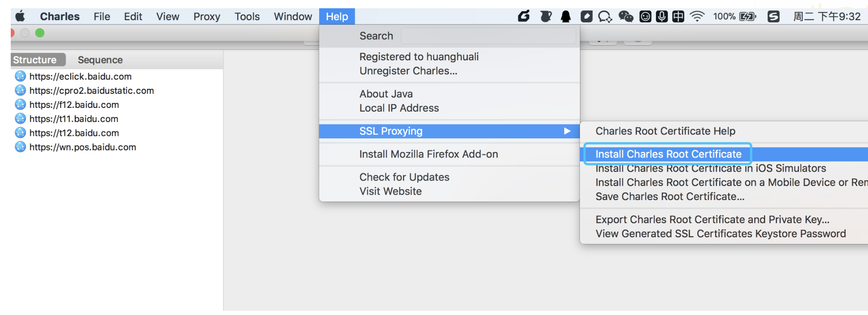Open the Proxy menu

[x=207, y=17]
